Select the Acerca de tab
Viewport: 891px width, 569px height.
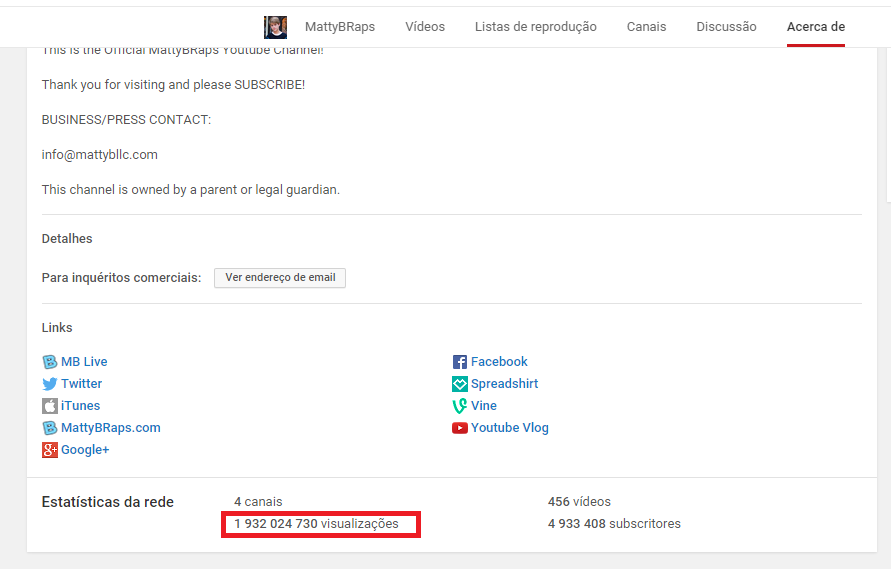click(816, 27)
